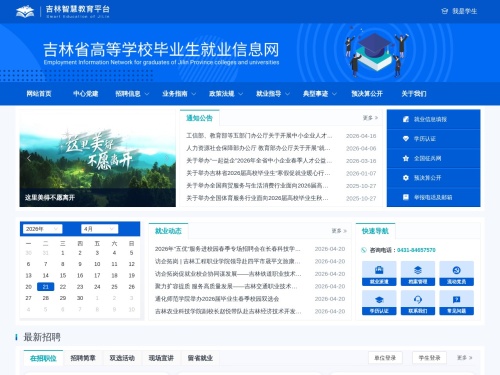Open the 档案管理 layers tile

click(x=418, y=273)
